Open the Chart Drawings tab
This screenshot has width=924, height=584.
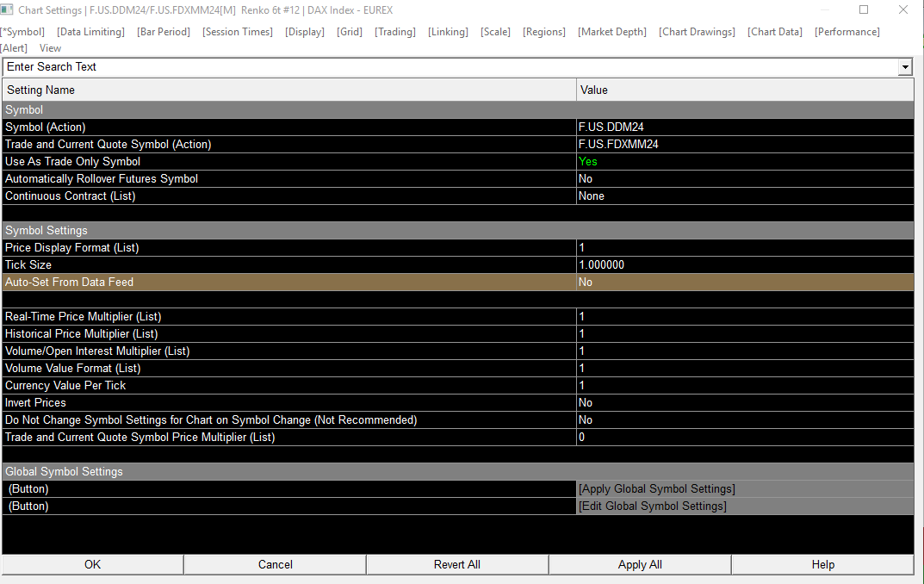coord(697,32)
